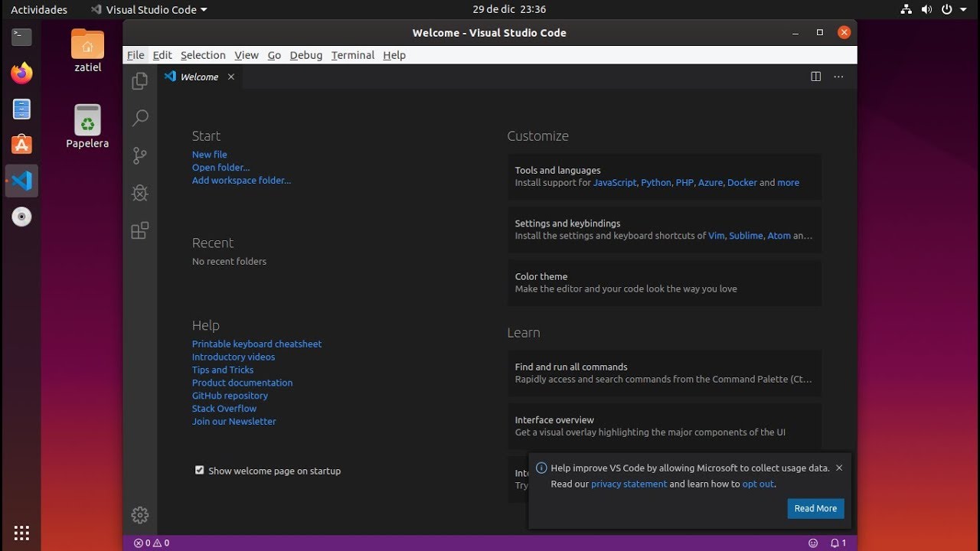Open the Explorer view in activity bar
980x551 pixels.
(x=139, y=81)
